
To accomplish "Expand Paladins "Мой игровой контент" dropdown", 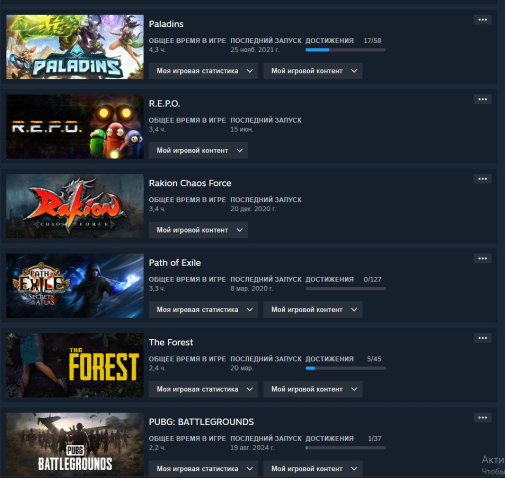I will click(313, 71).
